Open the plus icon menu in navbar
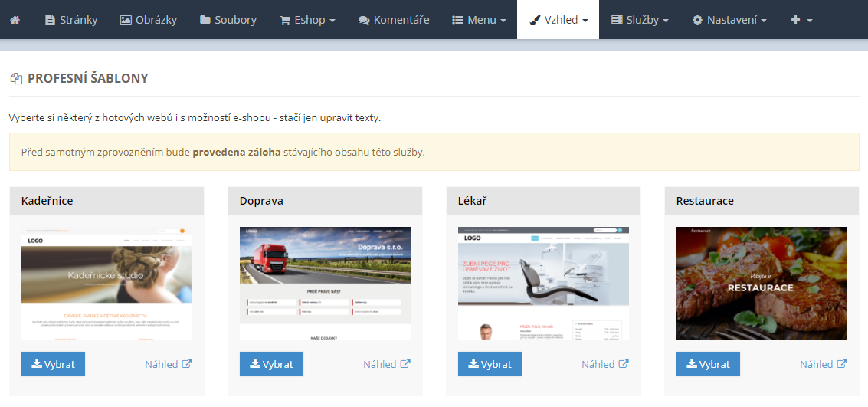Screen dimensions: 868x407 pyautogui.click(x=801, y=20)
